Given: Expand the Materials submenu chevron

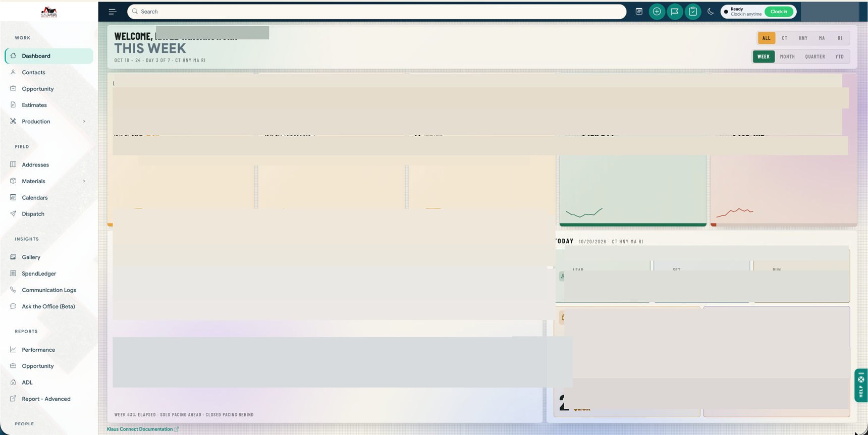Looking at the screenshot, I should (84, 181).
